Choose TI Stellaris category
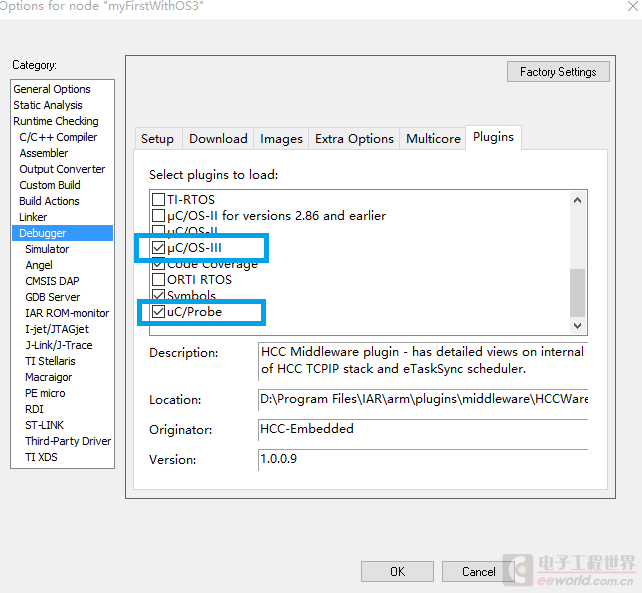This screenshot has height=593, width=642. coord(50,361)
